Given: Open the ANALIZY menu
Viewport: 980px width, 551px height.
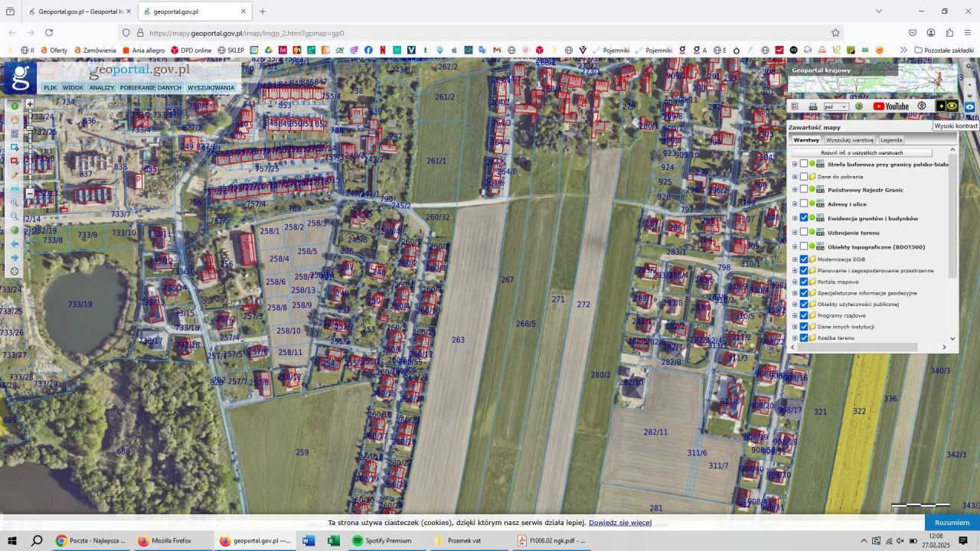Looking at the screenshot, I should click(x=101, y=88).
